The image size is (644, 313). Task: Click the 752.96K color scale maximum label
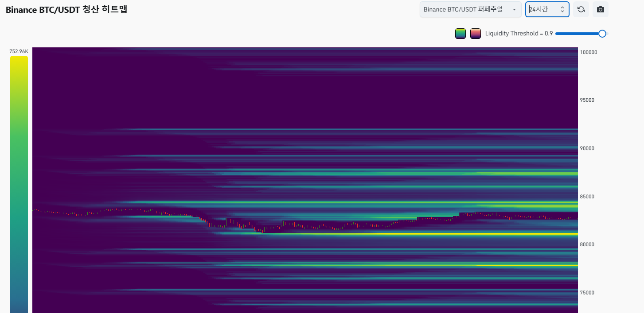click(19, 51)
